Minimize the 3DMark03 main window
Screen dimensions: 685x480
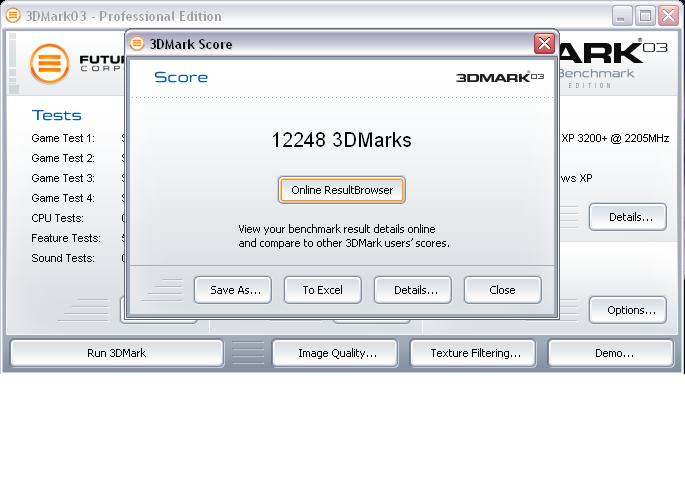coord(621,16)
